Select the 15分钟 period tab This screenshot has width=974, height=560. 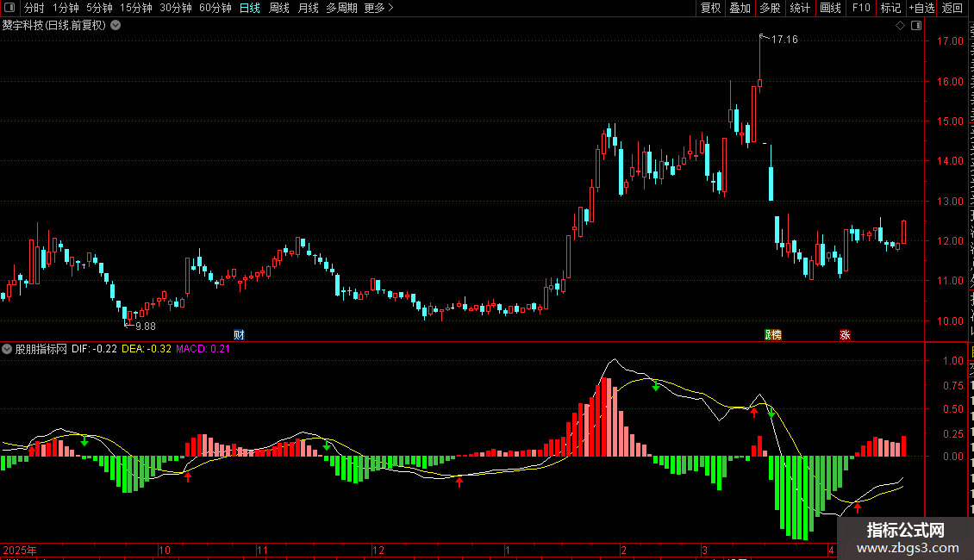pos(135,8)
